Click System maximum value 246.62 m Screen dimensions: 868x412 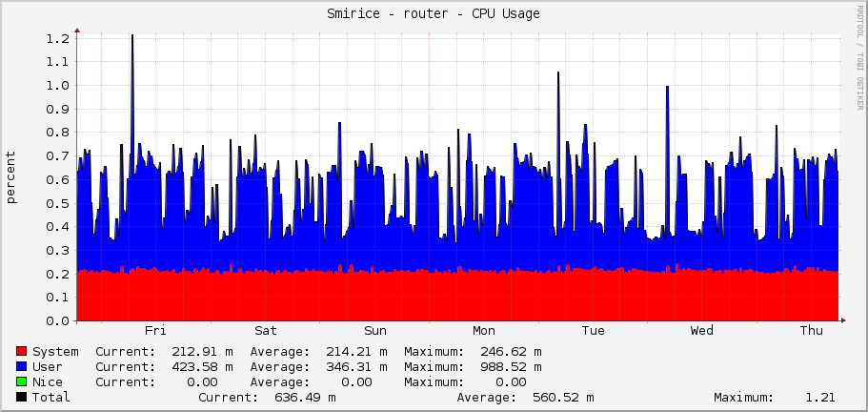tap(511, 352)
